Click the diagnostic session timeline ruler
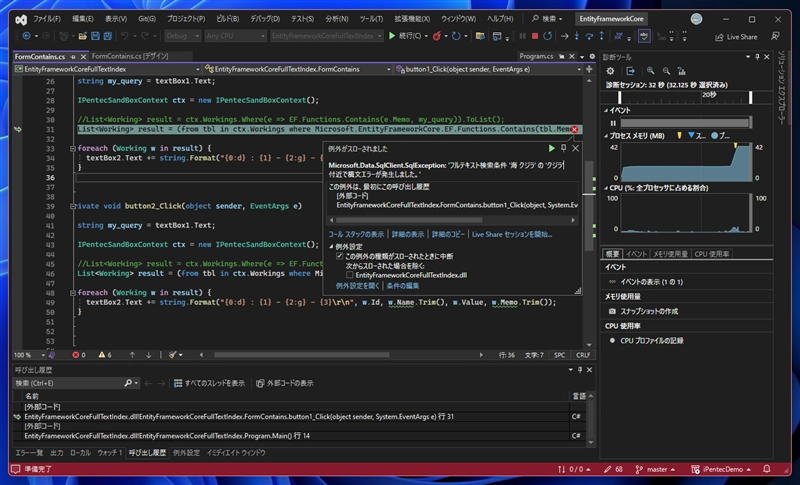Screen dimensions: 800x485 point(685,97)
